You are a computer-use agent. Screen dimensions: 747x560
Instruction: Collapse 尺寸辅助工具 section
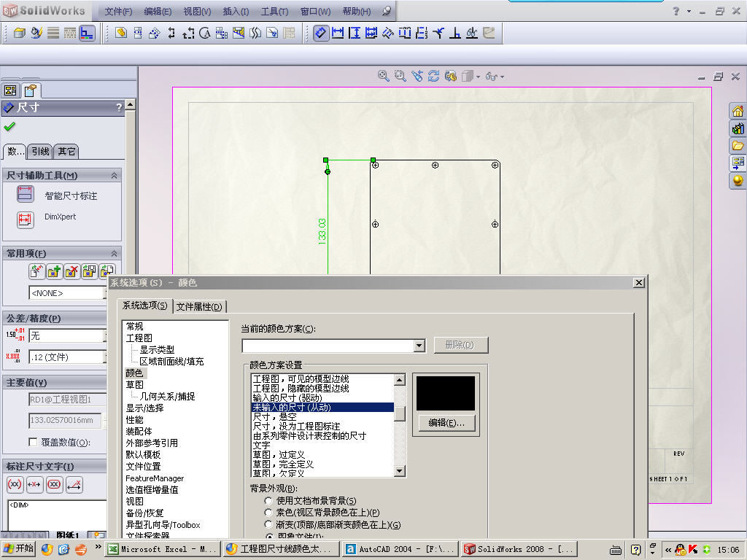coord(114,175)
